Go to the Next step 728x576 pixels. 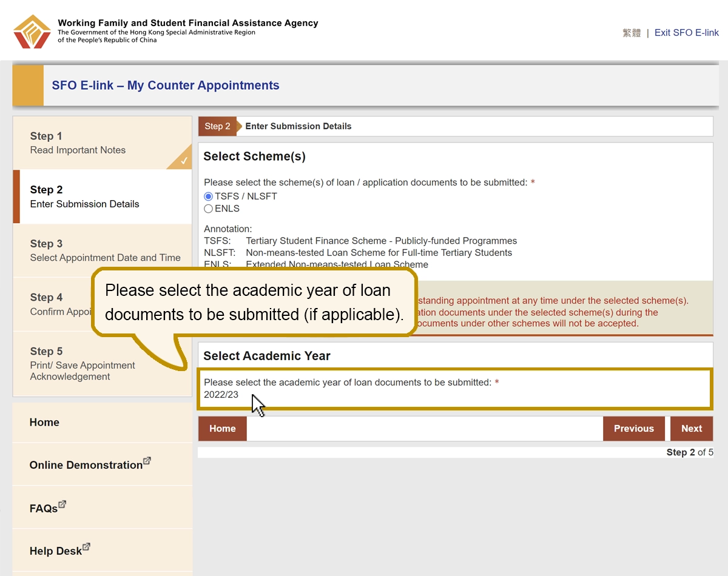coord(692,429)
